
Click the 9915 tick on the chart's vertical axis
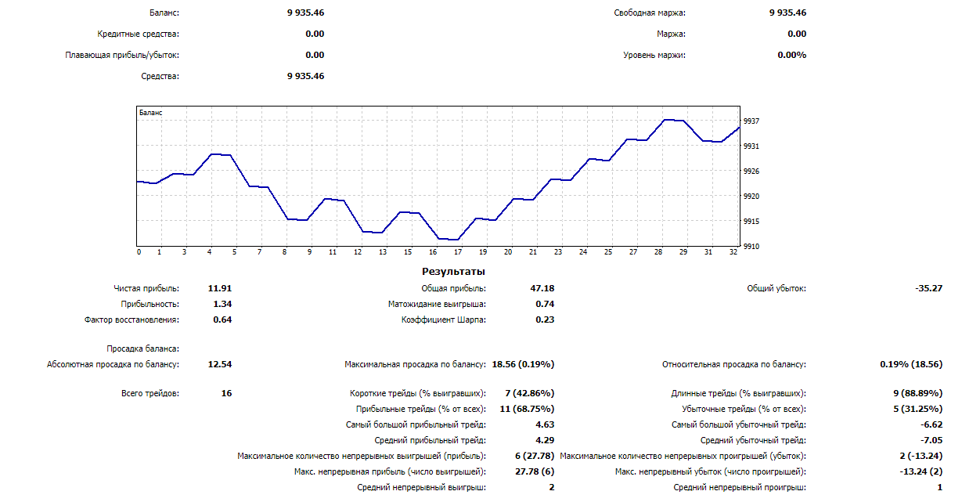751,222
